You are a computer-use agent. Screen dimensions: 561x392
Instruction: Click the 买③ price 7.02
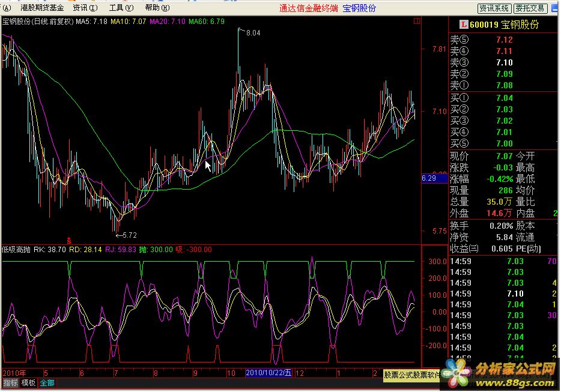pos(504,121)
